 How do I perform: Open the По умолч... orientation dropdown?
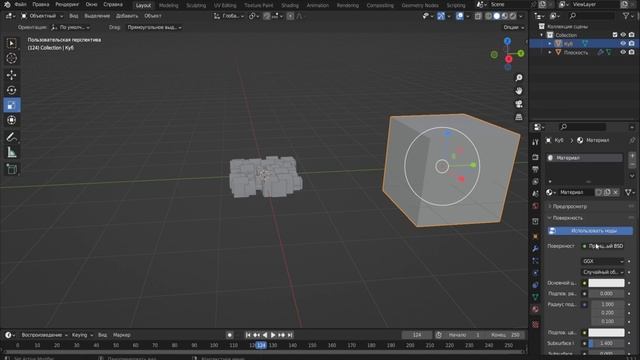point(70,27)
